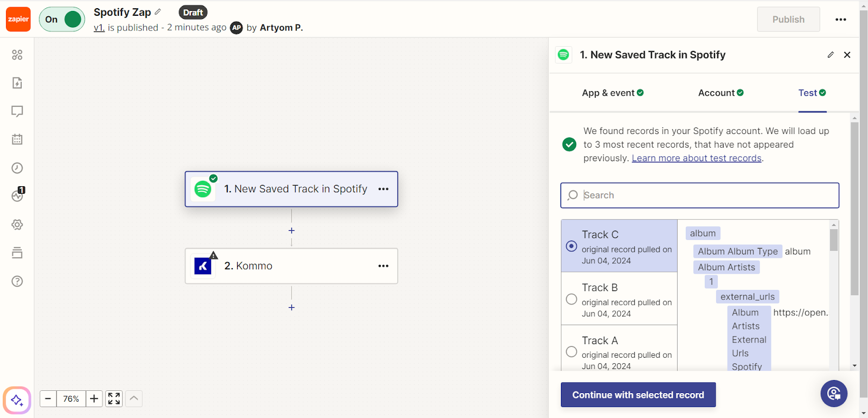The height and width of the screenshot is (418, 868).
Task: Open the Zap details file icon
Action: (17, 83)
